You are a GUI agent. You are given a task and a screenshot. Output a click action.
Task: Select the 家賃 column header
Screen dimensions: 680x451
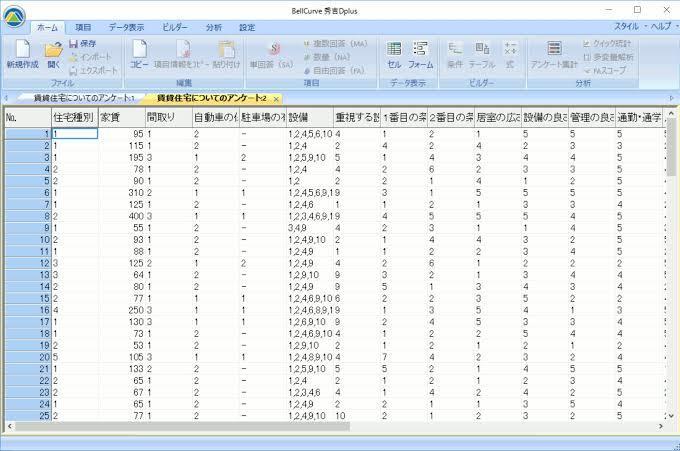click(122, 117)
